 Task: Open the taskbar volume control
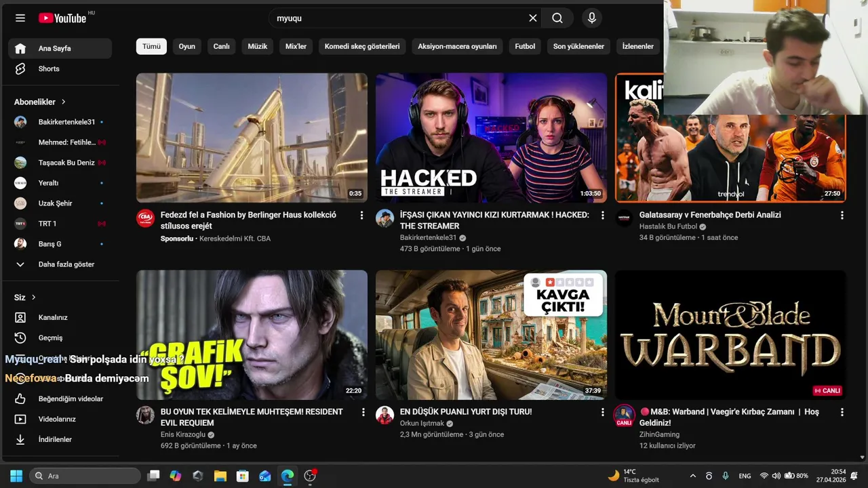pyautogui.click(x=776, y=476)
